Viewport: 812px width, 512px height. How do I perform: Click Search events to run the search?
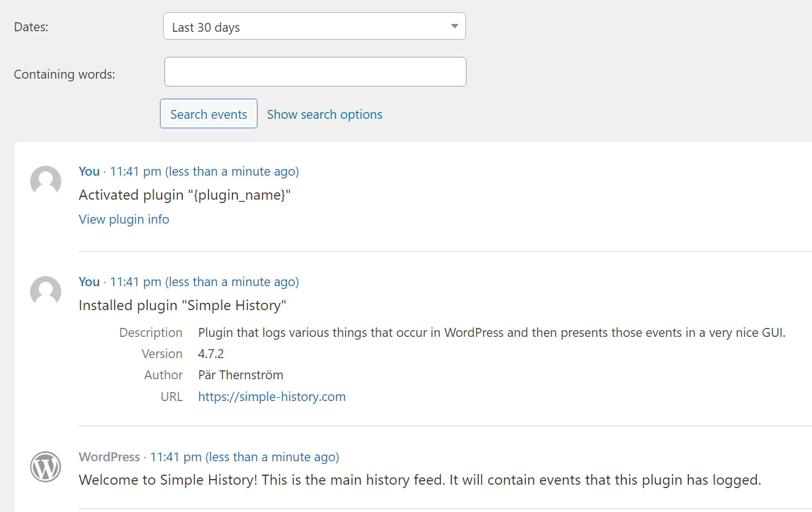point(208,113)
